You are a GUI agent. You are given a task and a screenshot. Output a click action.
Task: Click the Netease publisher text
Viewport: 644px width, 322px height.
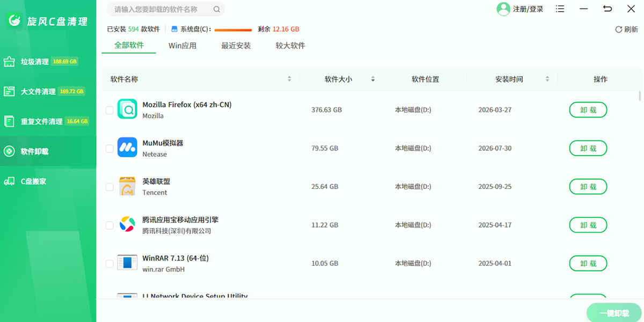[155, 154]
